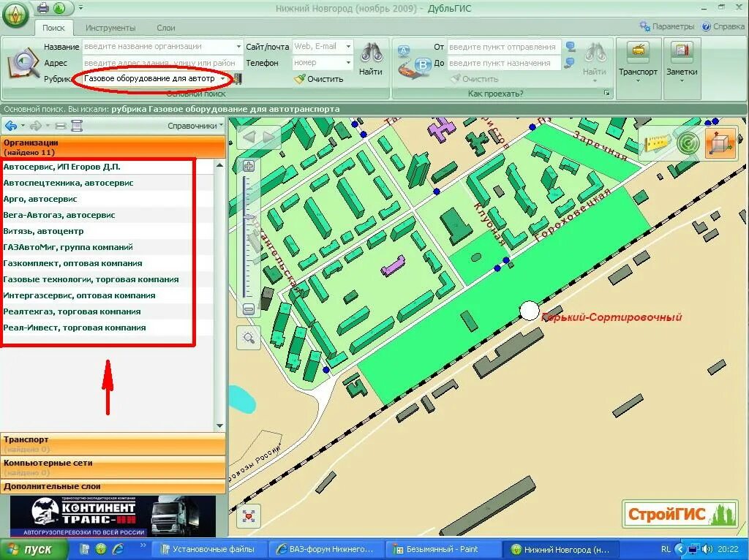The width and height of the screenshot is (749, 560).
Task: Click the map magnifier zoom-area tool
Action: pyautogui.click(x=249, y=338)
